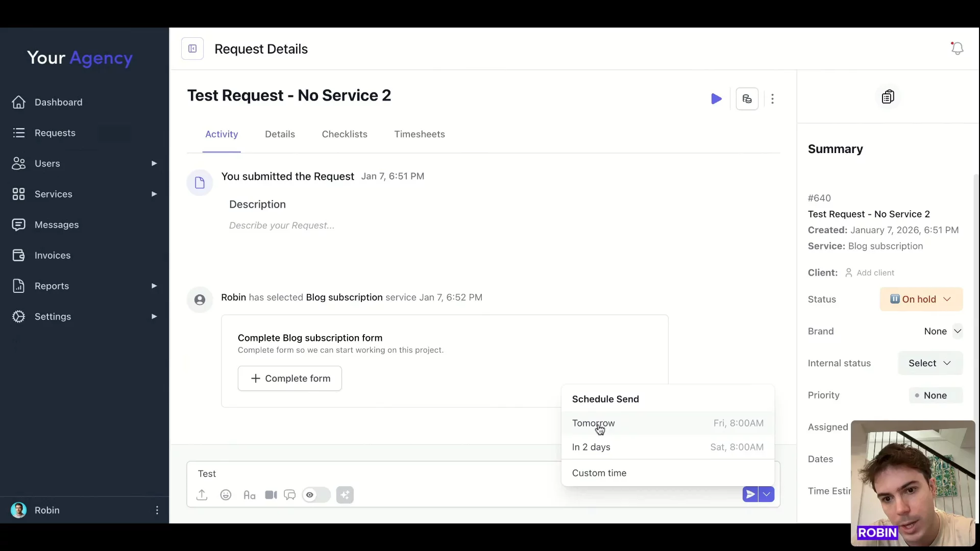
Task: Click the video recording camera icon
Action: [271, 495]
